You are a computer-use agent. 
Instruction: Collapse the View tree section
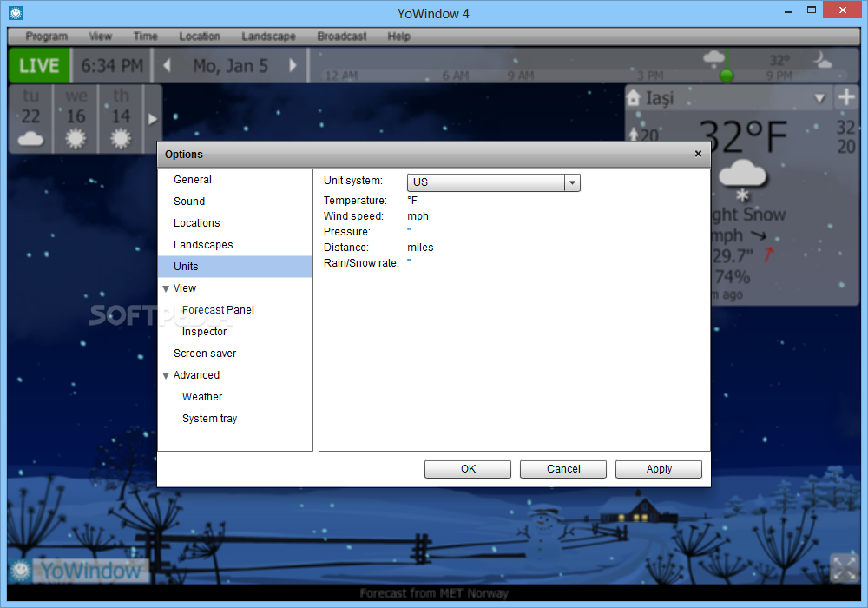click(x=166, y=288)
